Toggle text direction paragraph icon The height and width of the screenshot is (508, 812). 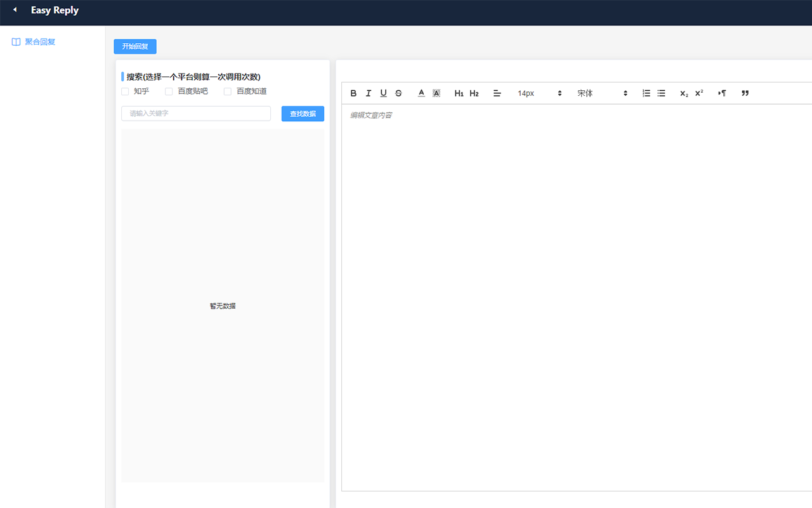point(722,93)
